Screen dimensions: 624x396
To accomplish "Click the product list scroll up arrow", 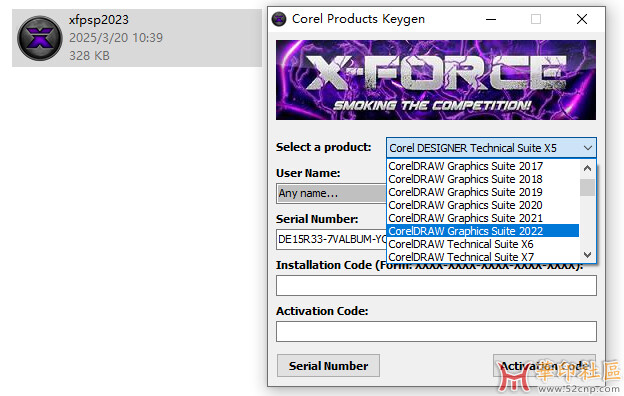I will (x=587, y=168).
